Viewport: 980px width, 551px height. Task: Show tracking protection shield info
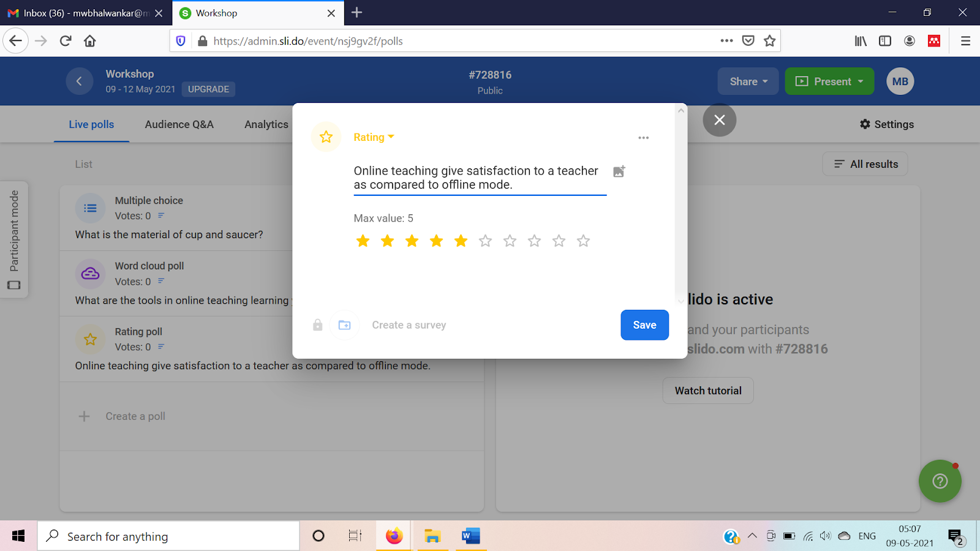pos(181,41)
